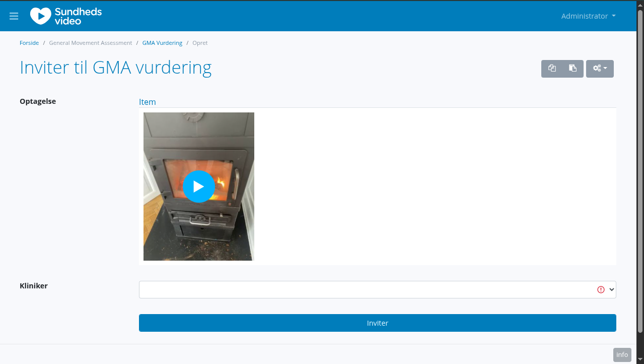Click the Inviter submit button
This screenshot has width=644, height=364.
pos(378,323)
